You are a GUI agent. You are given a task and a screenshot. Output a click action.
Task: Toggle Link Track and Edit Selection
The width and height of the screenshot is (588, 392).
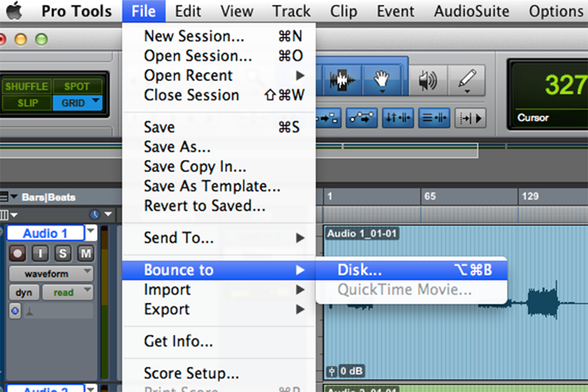434,119
